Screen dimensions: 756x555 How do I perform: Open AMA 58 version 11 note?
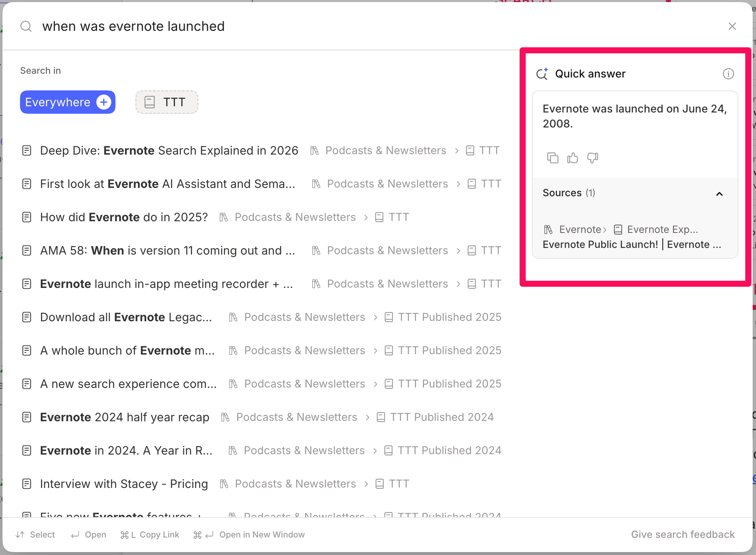tap(168, 250)
